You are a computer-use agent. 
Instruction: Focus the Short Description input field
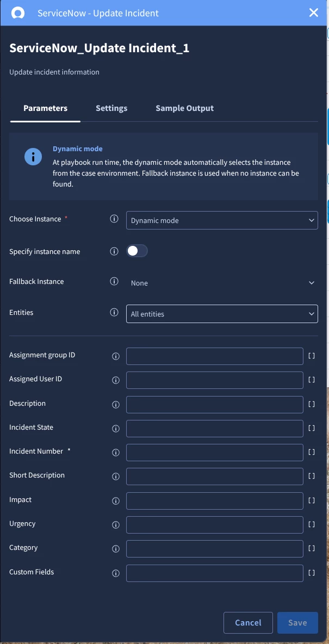pos(214,476)
